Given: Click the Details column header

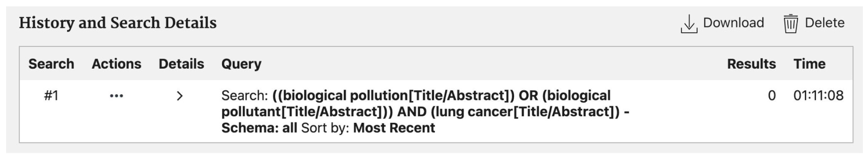Looking at the screenshot, I should pyautogui.click(x=181, y=64).
